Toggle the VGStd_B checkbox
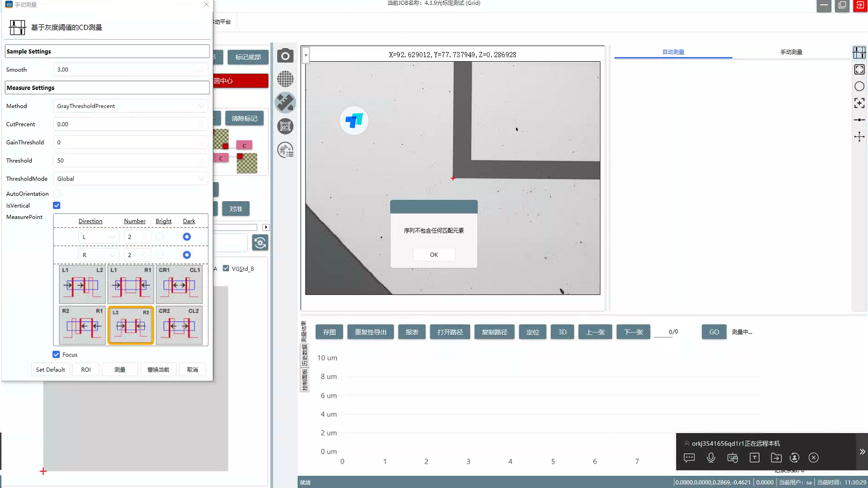Image resolution: width=868 pixels, height=488 pixels. pyautogui.click(x=226, y=268)
